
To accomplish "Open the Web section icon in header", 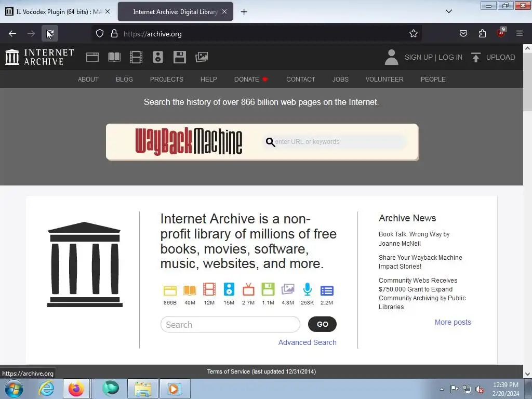I will click(92, 57).
